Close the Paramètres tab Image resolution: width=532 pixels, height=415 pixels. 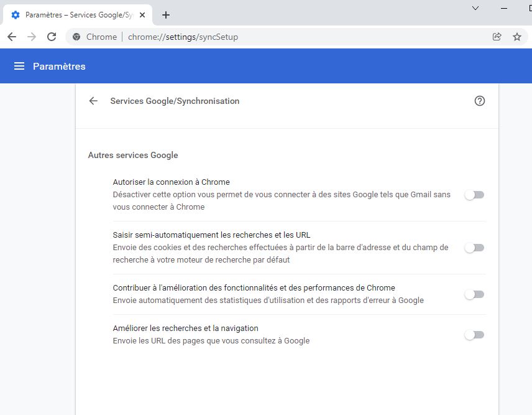tap(142, 15)
